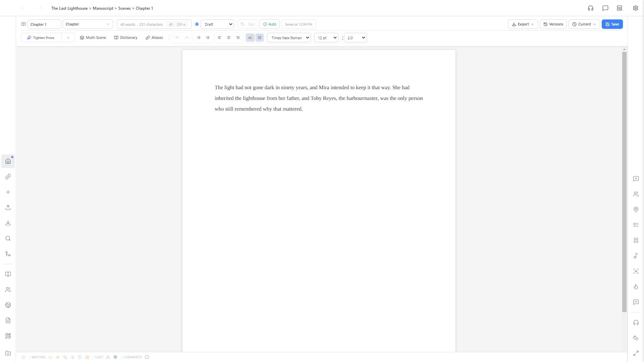This screenshot has height=362, width=644.
Task: Click the redo arrow in toolbar
Action: pos(186,38)
